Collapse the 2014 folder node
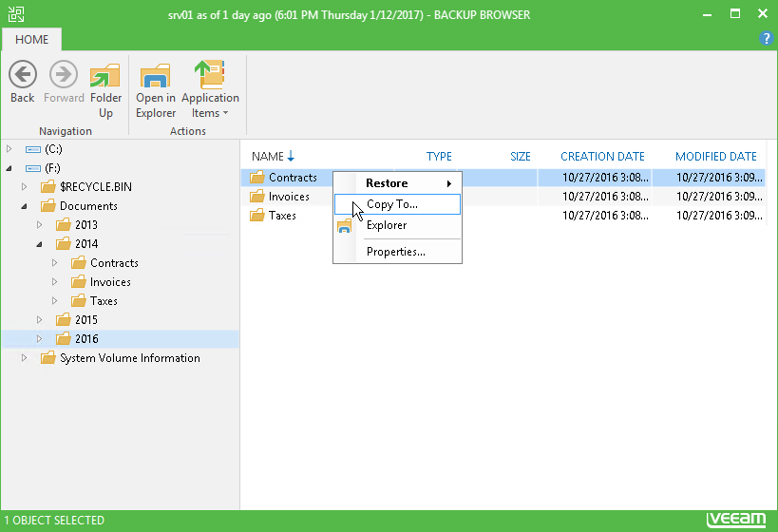Viewport: 778px width, 532px height. point(39,244)
